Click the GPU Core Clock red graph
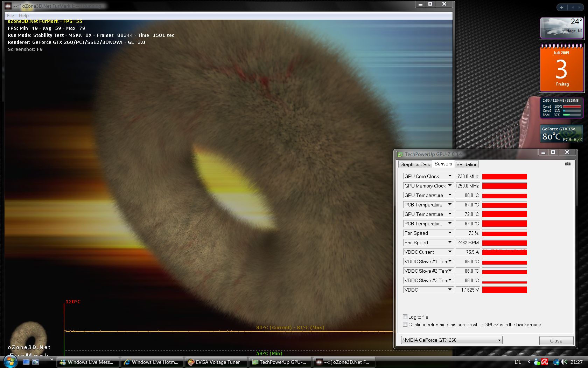Image resolution: width=588 pixels, height=368 pixels. click(504, 176)
